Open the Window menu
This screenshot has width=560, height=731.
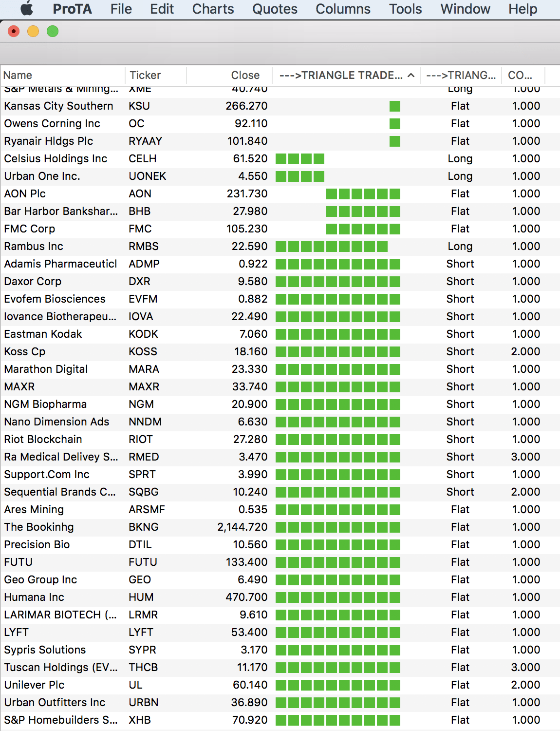[465, 9]
